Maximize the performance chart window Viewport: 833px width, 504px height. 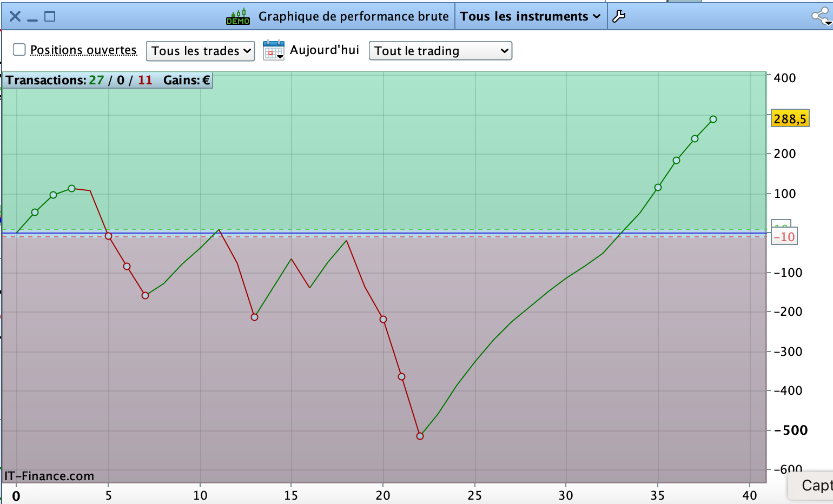[x=50, y=16]
